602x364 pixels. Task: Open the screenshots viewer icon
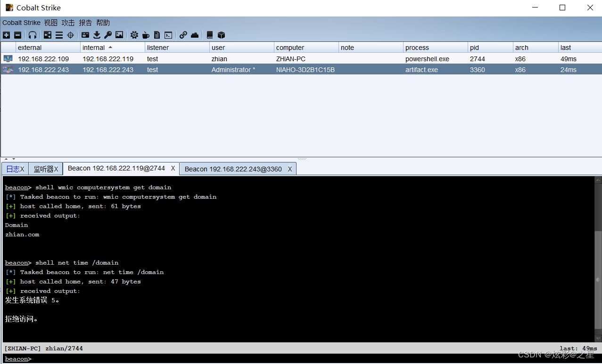[x=119, y=35]
